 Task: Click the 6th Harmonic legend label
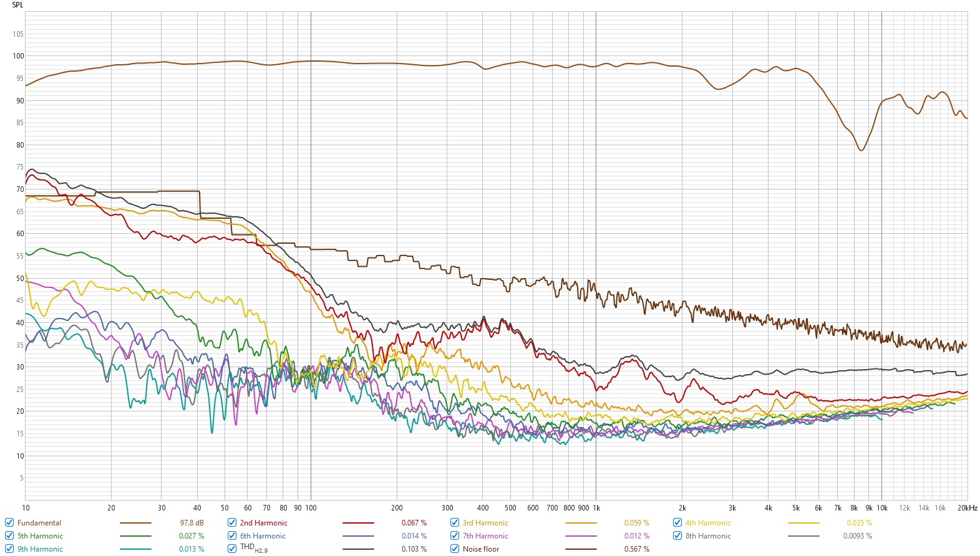[x=263, y=536]
